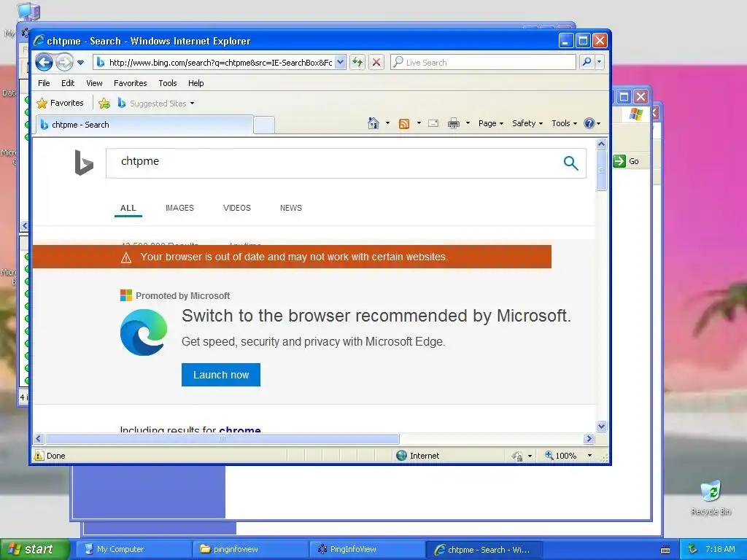Switch to NEWS results tab
The width and height of the screenshot is (747, 560).
(x=291, y=208)
